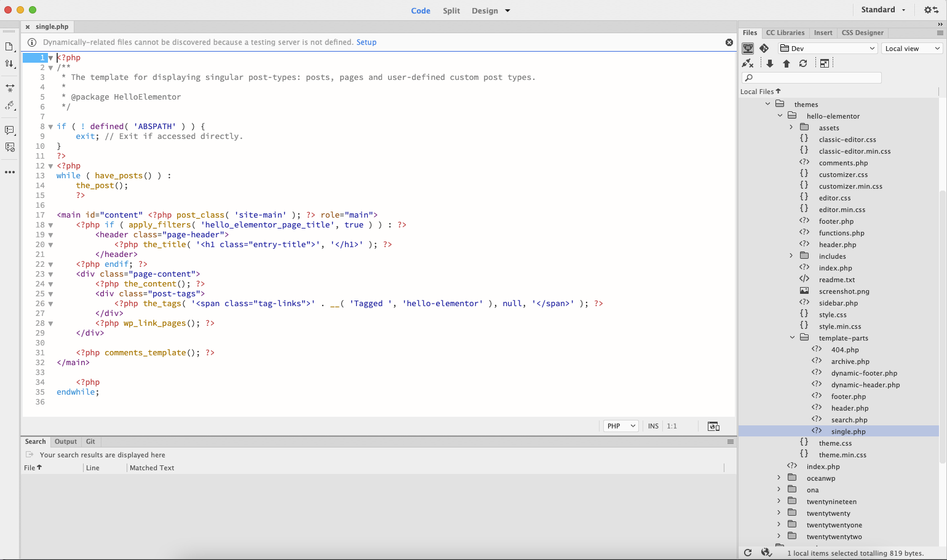Screen dimensions: 947x560
Task: Toggle Split view mode
Action: click(451, 10)
